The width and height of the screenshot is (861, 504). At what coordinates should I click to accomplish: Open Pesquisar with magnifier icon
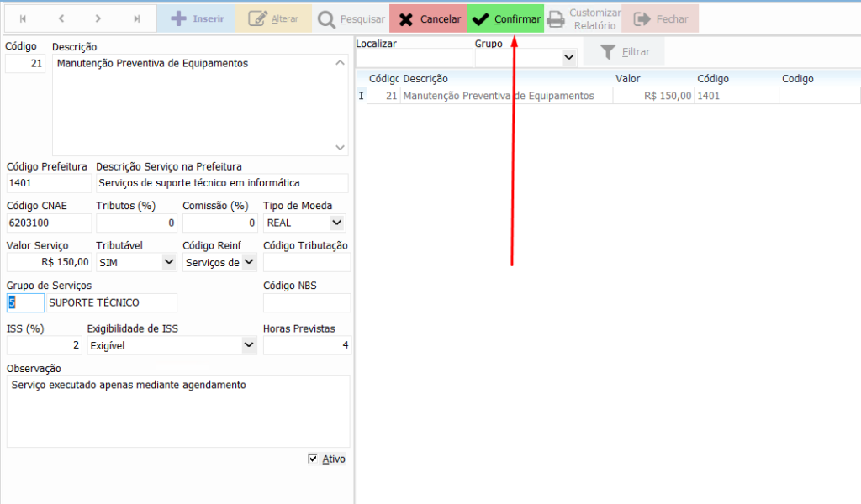click(x=351, y=18)
